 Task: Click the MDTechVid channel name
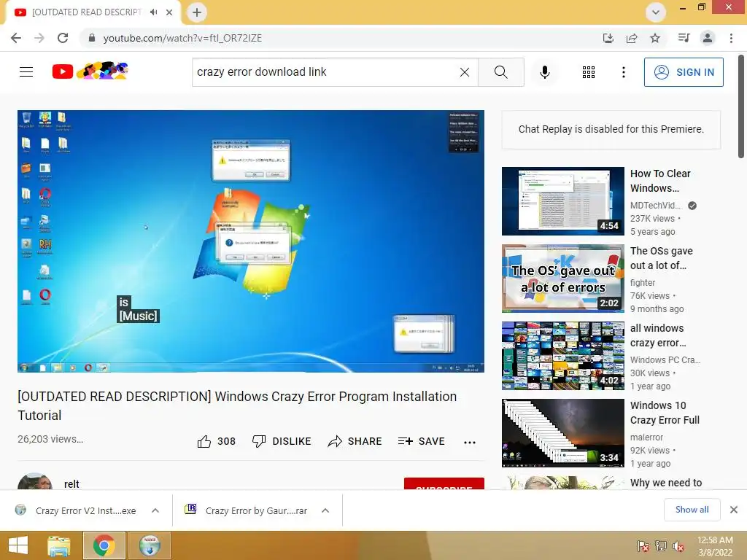(655, 205)
